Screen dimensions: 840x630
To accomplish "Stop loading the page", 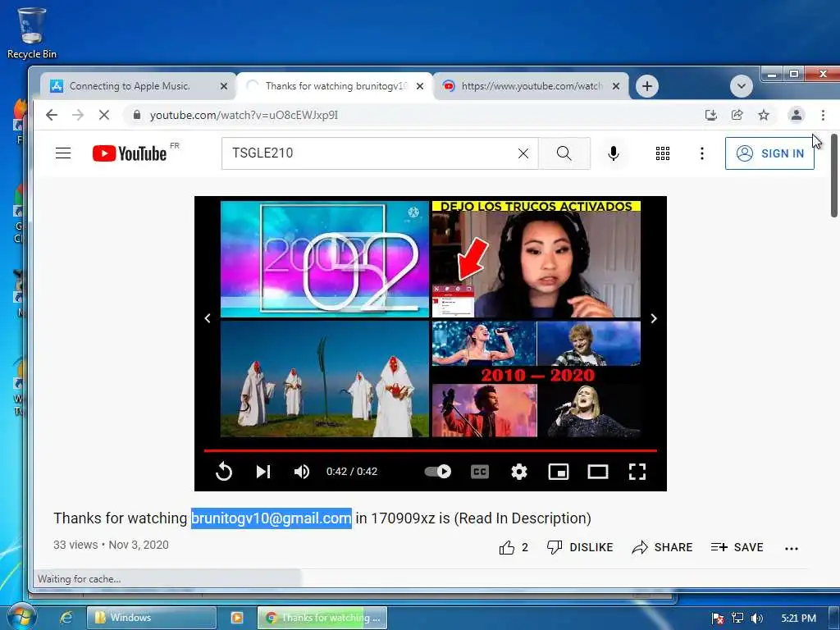I will [104, 115].
